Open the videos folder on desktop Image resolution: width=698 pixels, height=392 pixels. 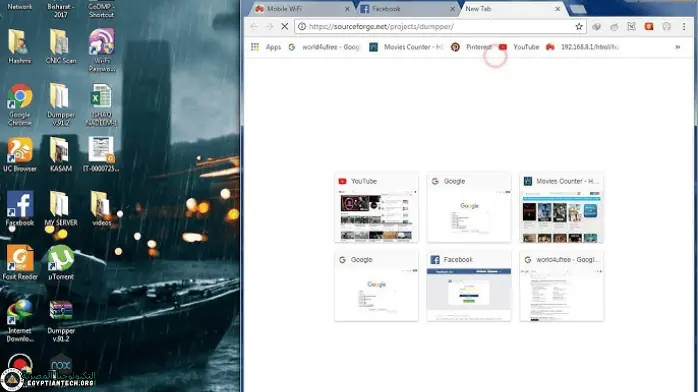coord(101,208)
